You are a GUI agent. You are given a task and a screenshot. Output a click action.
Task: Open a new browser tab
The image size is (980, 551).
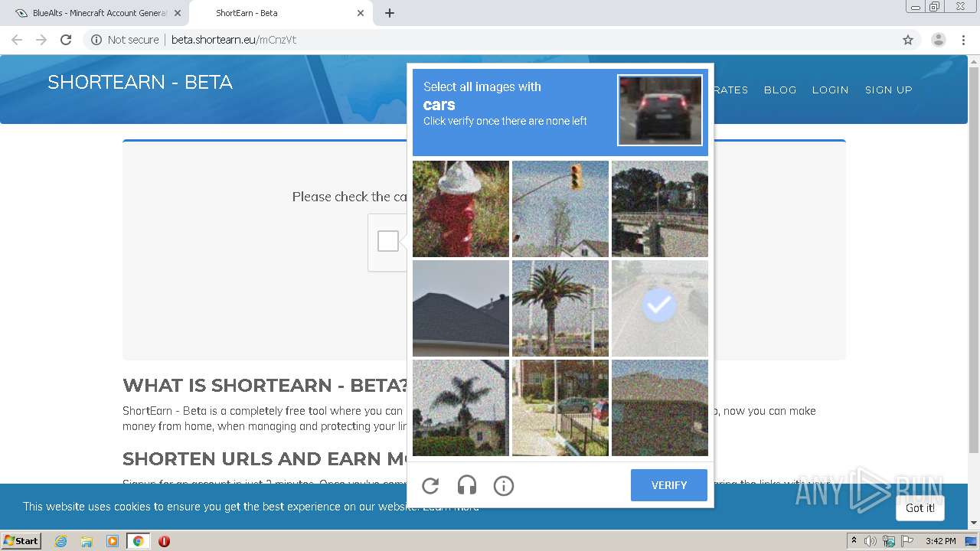point(390,13)
